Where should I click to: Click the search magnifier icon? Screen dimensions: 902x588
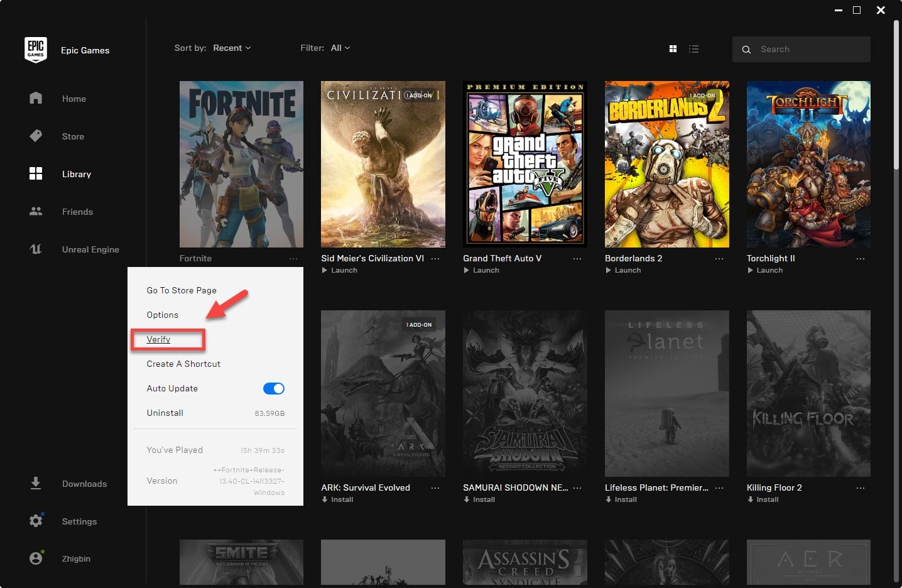746,49
